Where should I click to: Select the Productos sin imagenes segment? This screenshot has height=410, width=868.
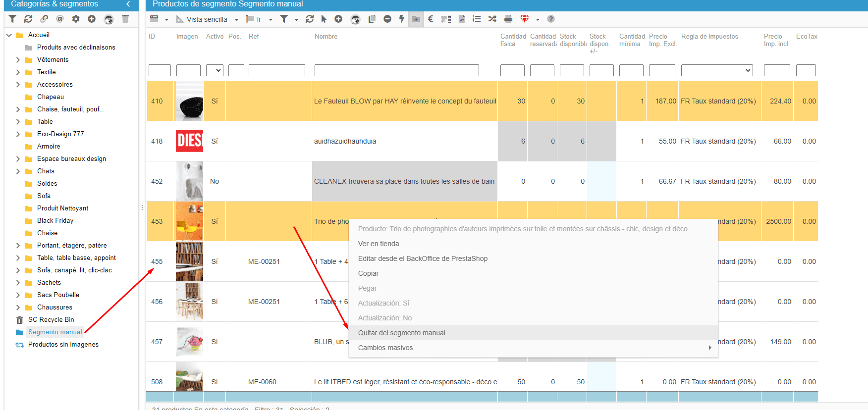pyautogui.click(x=63, y=345)
